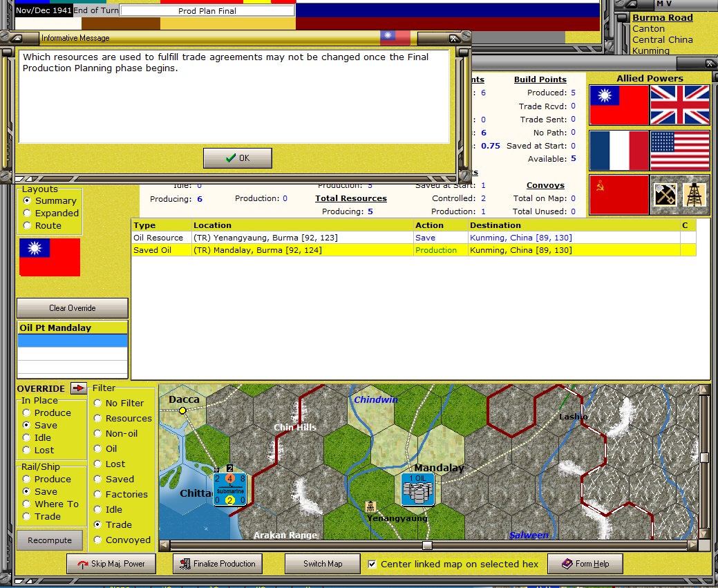Click the 1 OIL barrels counter at Mandalay
This screenshot has height=588, width=718.
pos(417,490)
